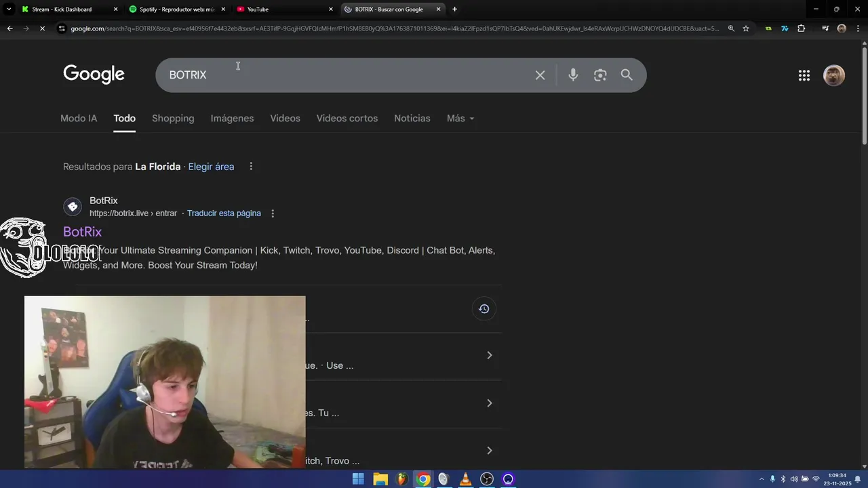The image size is (868, 488).
Task: Click the history clock icon in results
Action: (484, 309)
